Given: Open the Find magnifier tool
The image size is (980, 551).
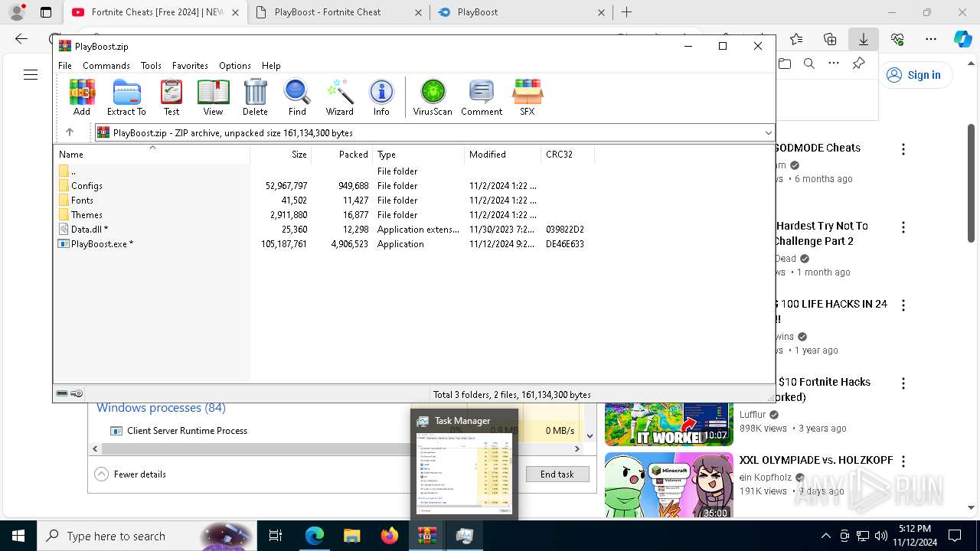Looking at the screenshot, I should click(x=297, y=97).
